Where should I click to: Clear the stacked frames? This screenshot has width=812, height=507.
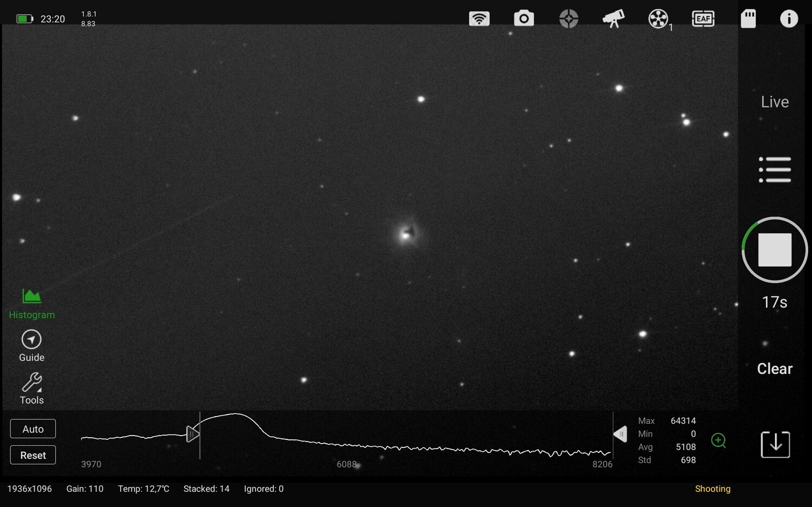click(x=774, y=368)
